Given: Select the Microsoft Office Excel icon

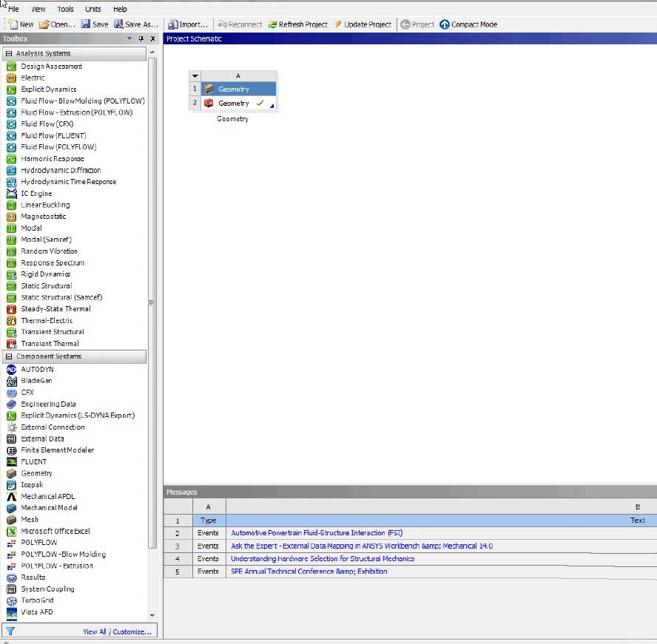Looking at the screenshot, I should tap(11, 532).
